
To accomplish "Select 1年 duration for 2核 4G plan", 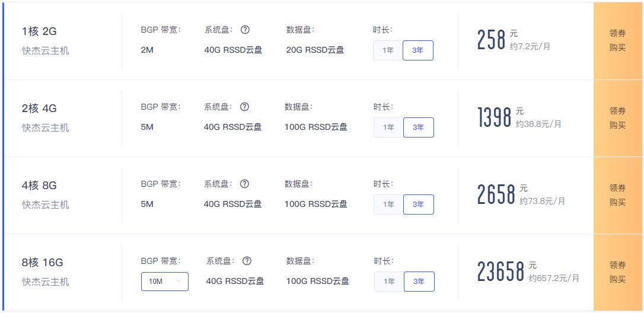I will tap(388, 127).
